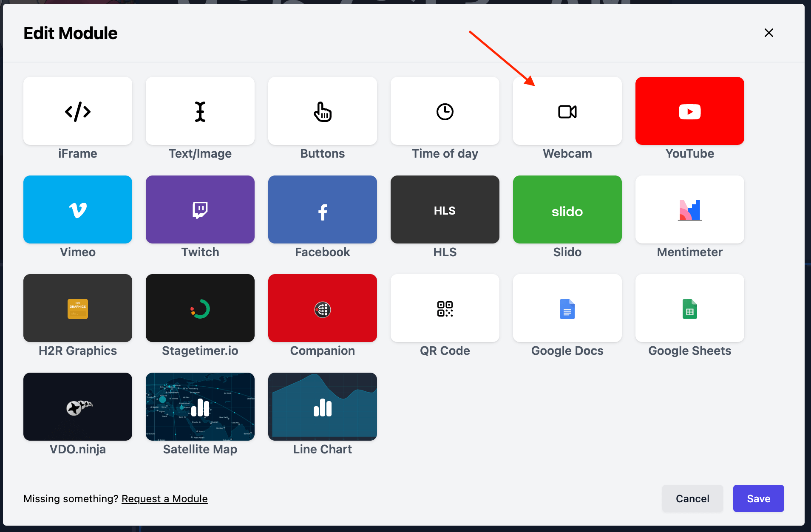Screen dimensions: 811x532
Task: Select the YouTube module
Action: (689, 111)
